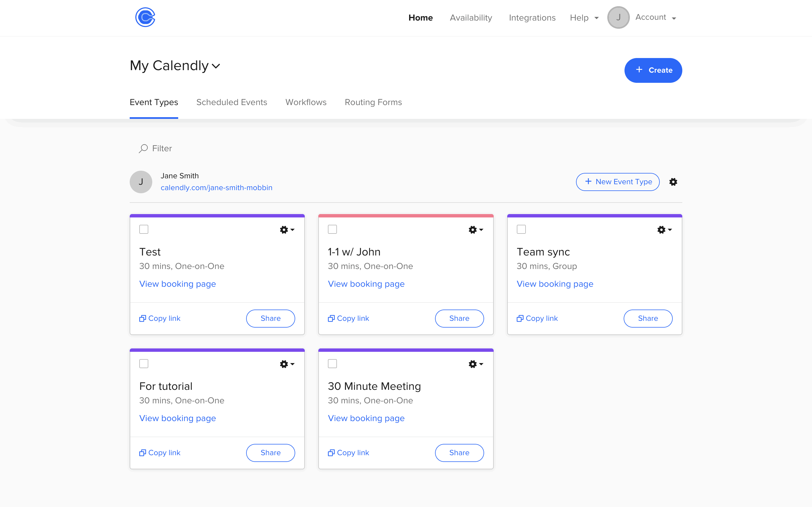Open calendly.com/jane-smith-mobbin link
Viewport: 812px width, 507px height.
pyautogui.click(x=217, y=187)
